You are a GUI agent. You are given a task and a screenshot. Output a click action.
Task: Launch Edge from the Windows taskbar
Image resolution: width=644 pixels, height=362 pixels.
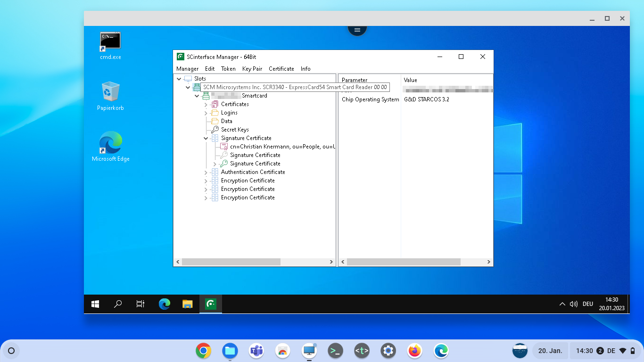click(165, 304)
